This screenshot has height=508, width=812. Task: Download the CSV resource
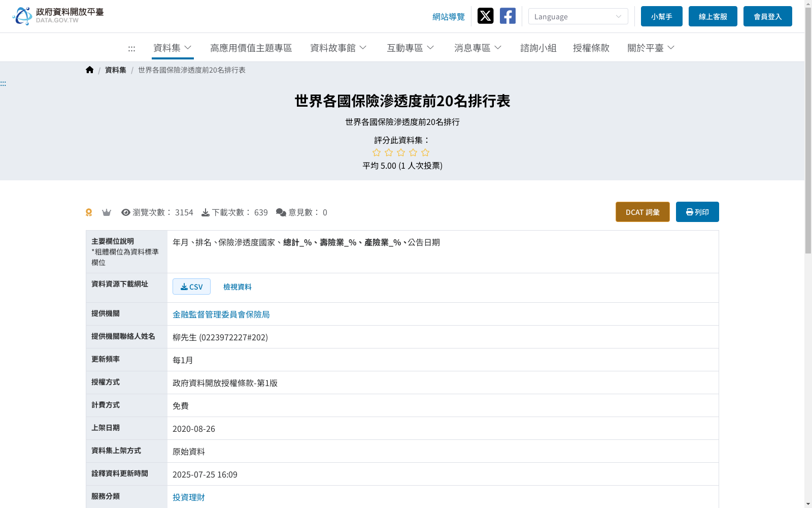pyautogui.click(x=191, y=287)
